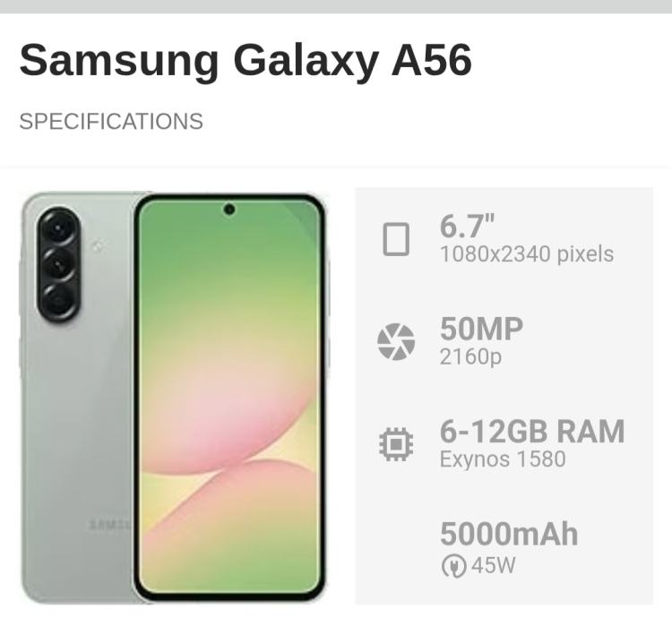Select the 6-12GB RAM spec
672x618 pixels.
532,432
